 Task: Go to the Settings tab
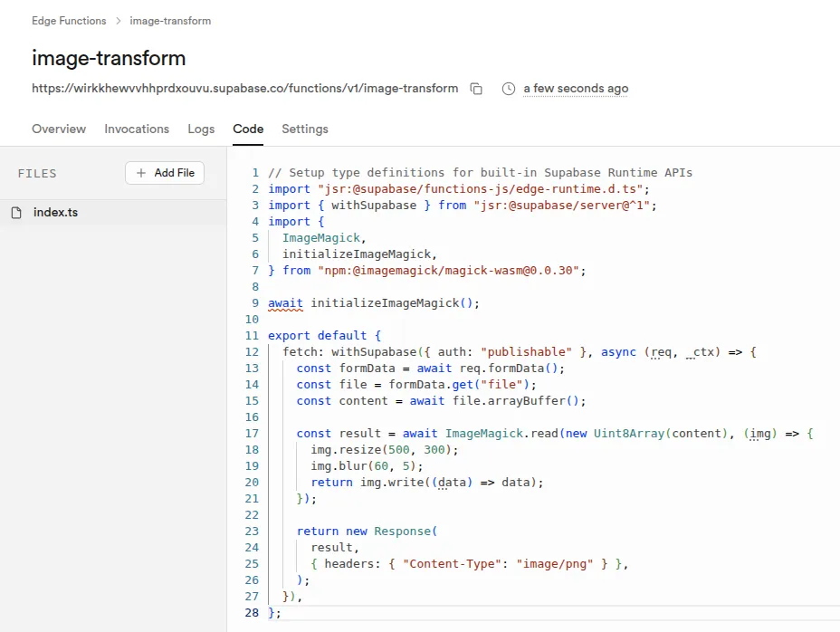coord(305,129)
